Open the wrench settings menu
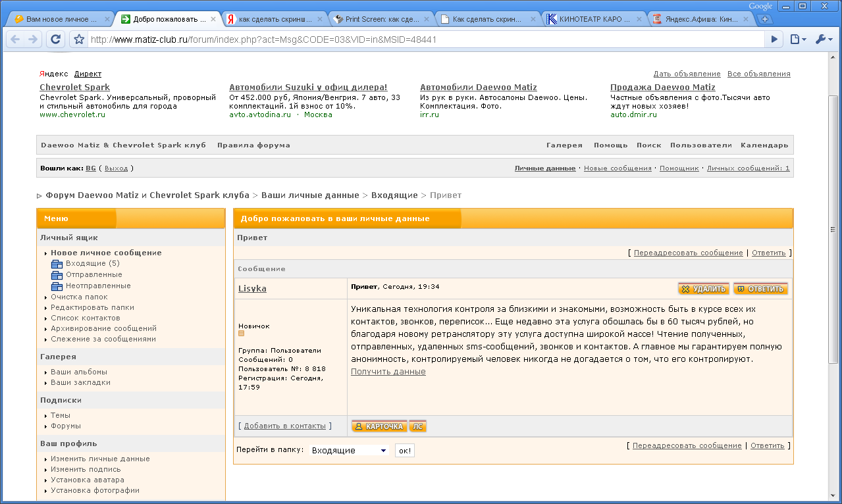This screenshot has width=842, height=504. (824, 39)
